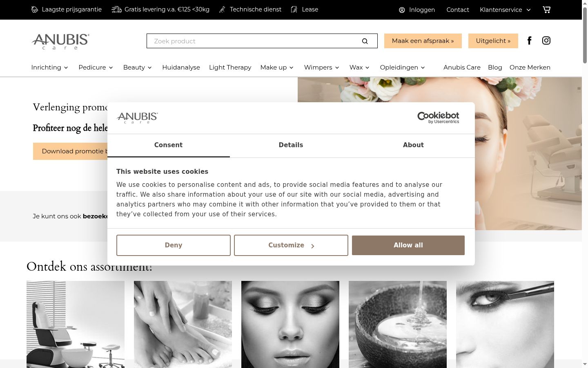Image resolution: width=588 pixels, height=368 pixels.
Task: Switch to the About tab
Action: [413, 145]
